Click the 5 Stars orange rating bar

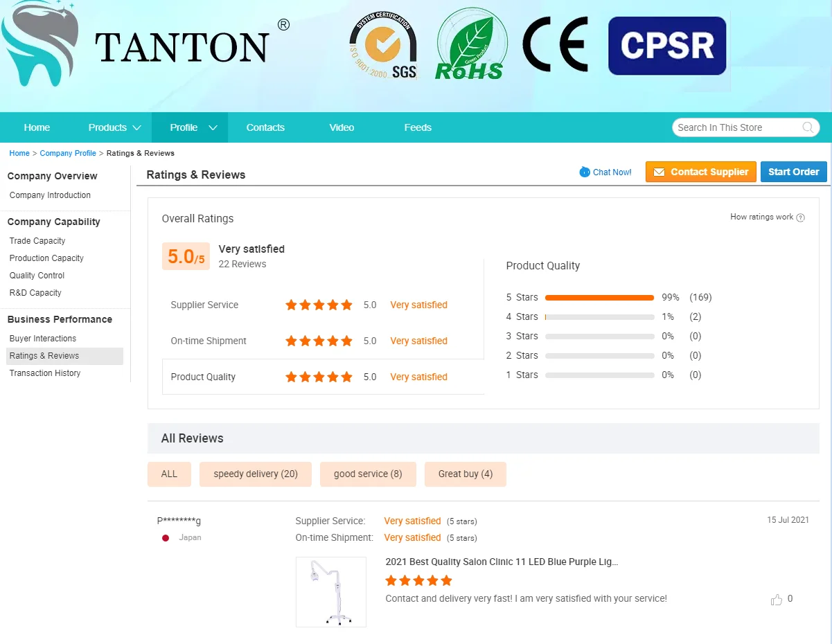[x=599, y=298]
